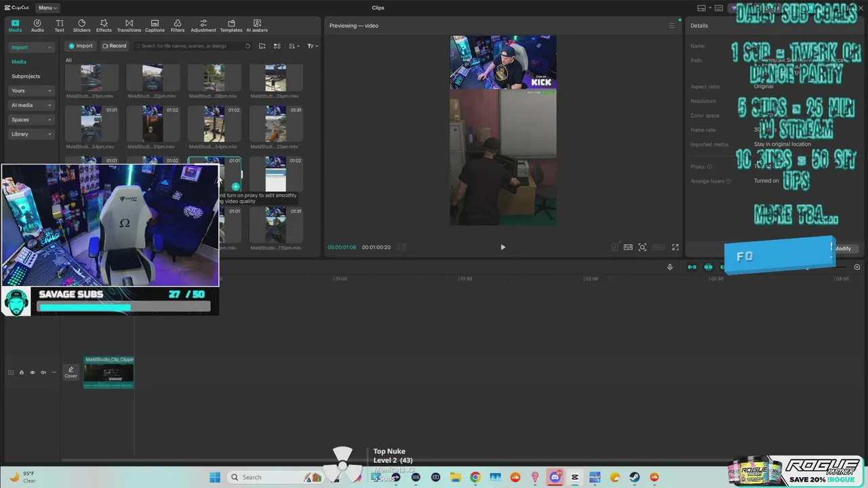Image resolution: width=868 pixels, height=488 pixels.
Task: Click the refresh icon in the search field
Action: click(x=248, y=46)
